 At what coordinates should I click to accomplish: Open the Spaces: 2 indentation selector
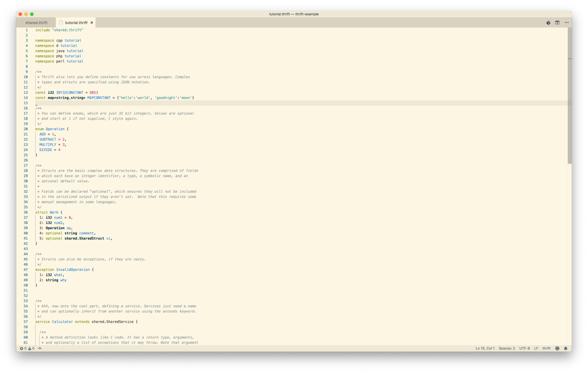507,348
